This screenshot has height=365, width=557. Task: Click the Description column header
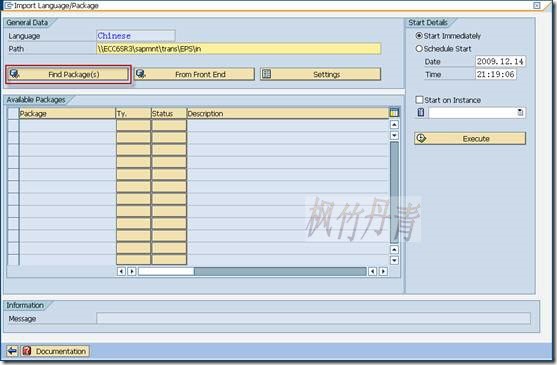(x=288, y=114)
